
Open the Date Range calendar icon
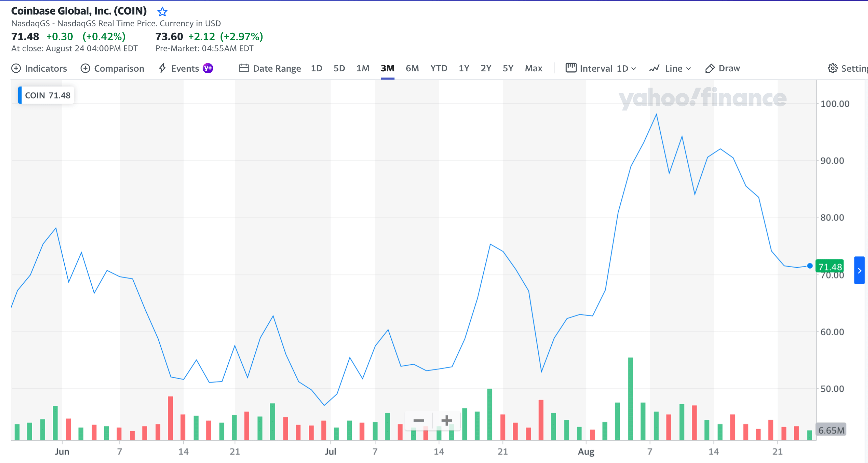[x=244, y=68]
